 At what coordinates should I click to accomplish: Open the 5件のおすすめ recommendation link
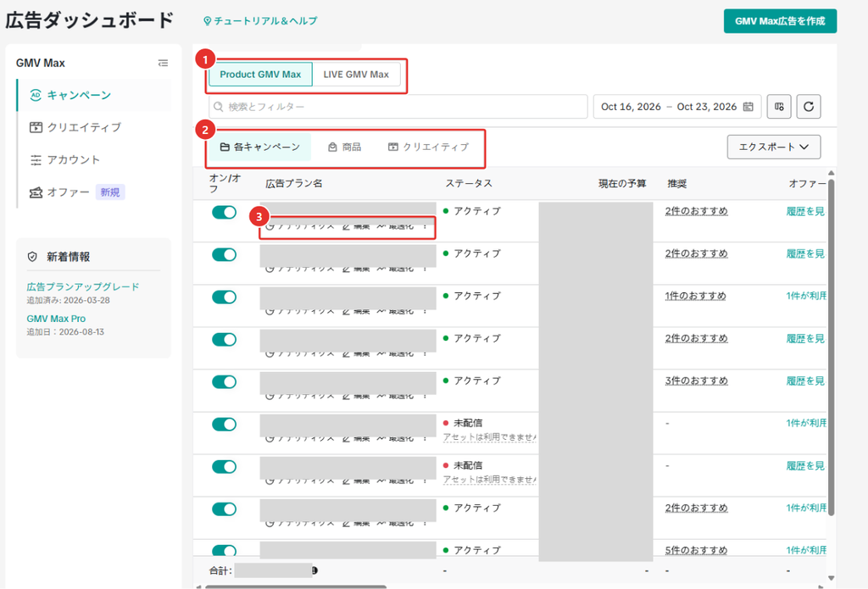[697, 550]
